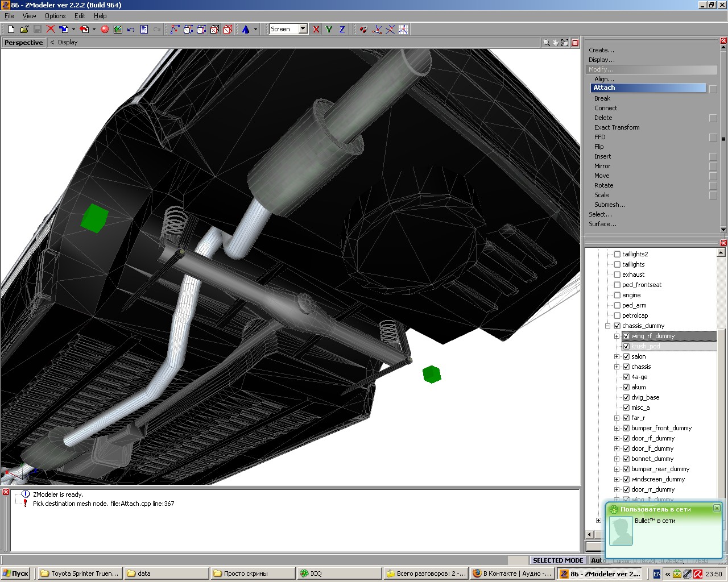Uncheck the salon node checkbox
The width and height of the screenshot is (728, 582).
coord(626,356)
